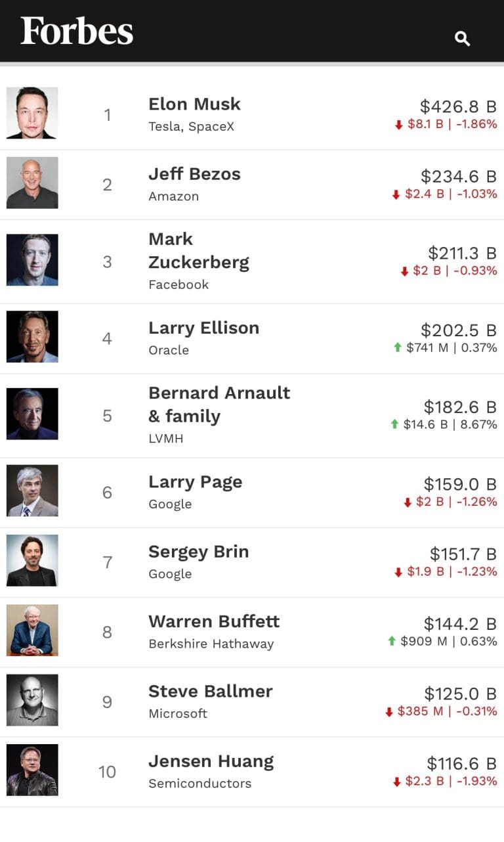Click Steve Ballmer's portrait thumbnail

tap(32, 700)
